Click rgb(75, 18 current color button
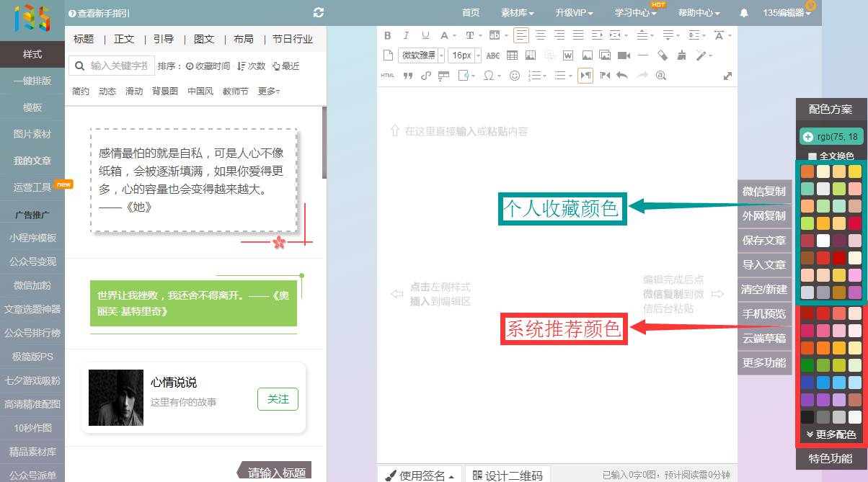Screen dimensions: 868x482 point(831,137)
